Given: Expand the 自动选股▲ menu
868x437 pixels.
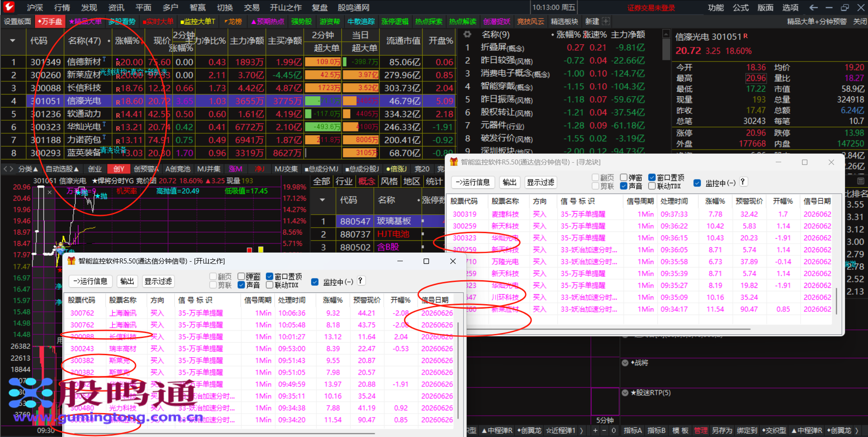Looking at the screenshot, I should (x=62, y=169).
